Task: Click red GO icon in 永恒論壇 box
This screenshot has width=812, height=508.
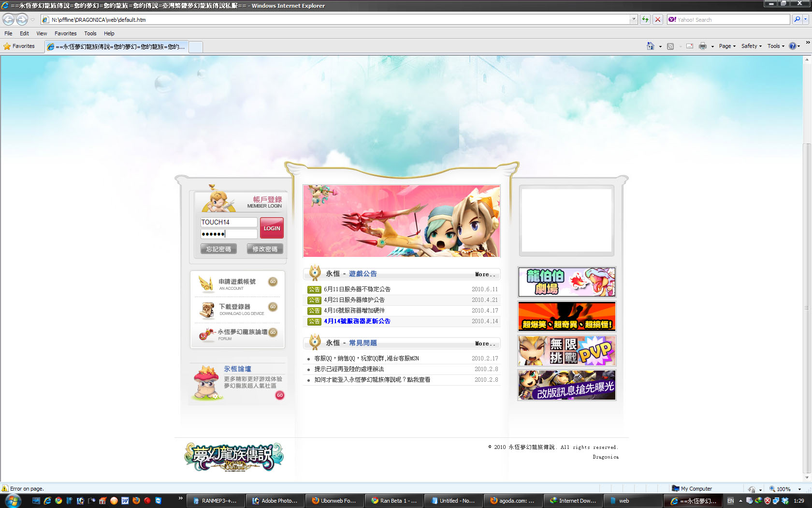Action: point(279,395)
